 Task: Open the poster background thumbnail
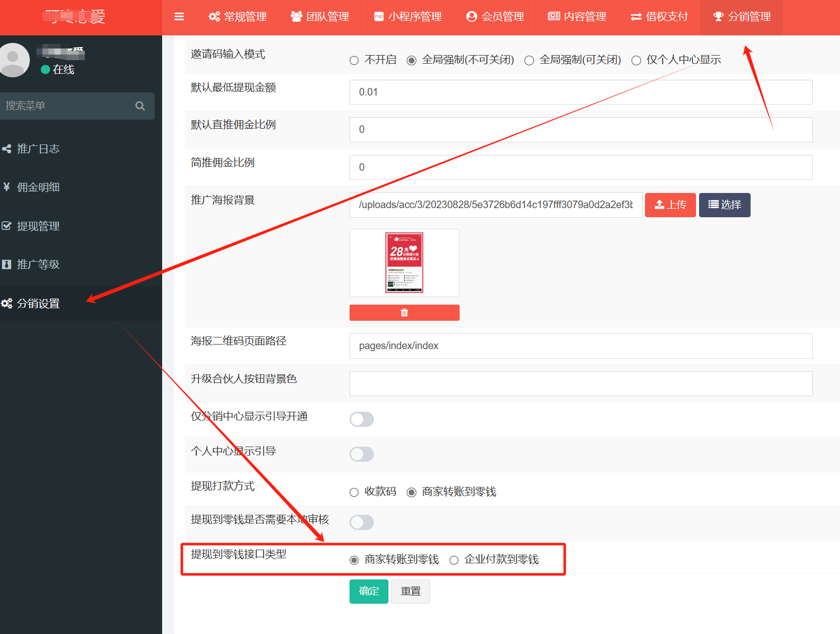coord(405,263)
